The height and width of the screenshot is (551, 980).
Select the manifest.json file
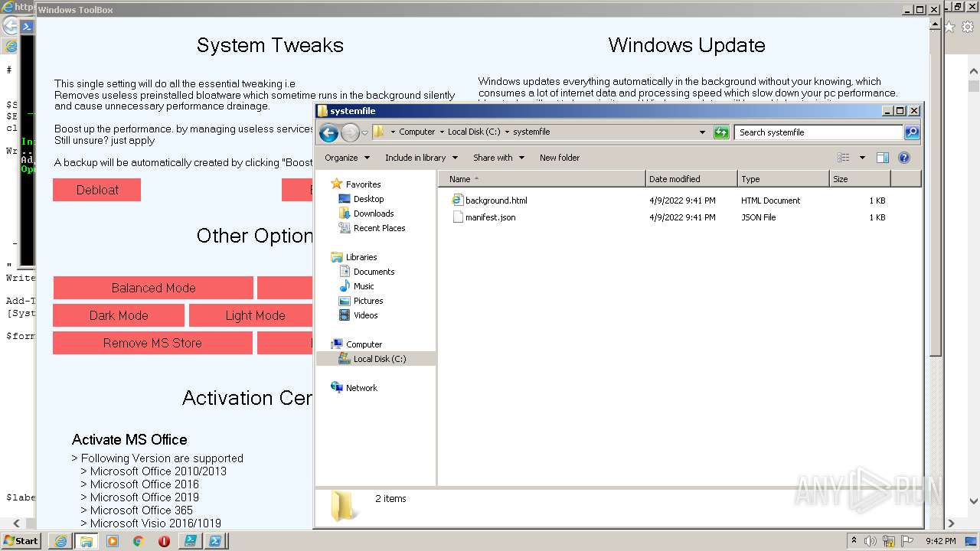(490, 217)
